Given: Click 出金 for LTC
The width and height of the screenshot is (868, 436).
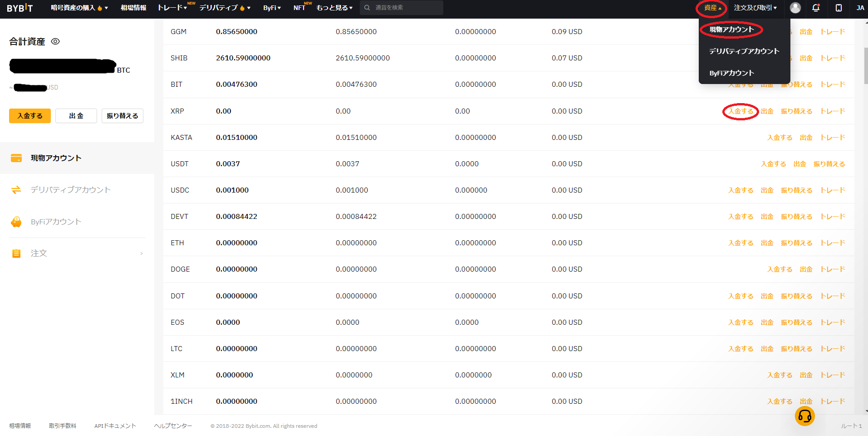Looking at the screenshot, I should tap(767, 349).
